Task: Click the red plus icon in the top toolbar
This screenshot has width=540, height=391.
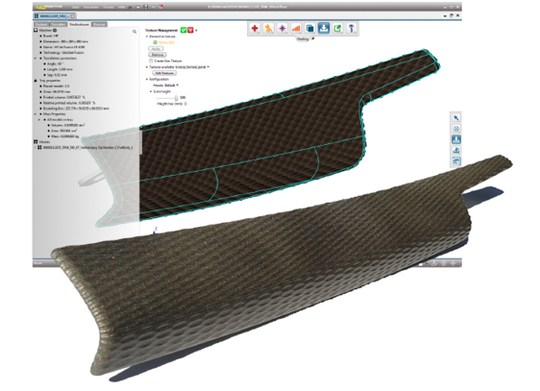Action: click(x=255, y=28)
